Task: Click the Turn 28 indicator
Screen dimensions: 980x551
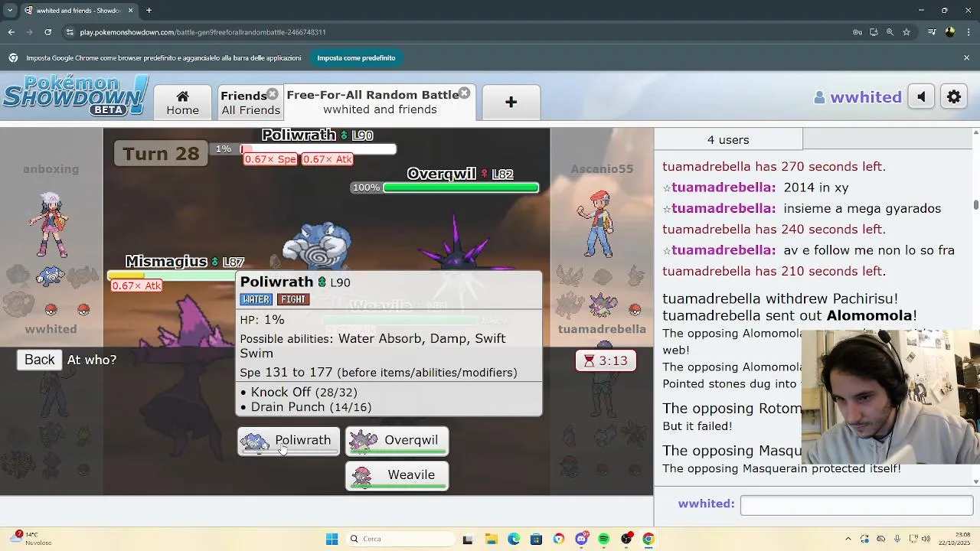Action: (x=161, y=153)
